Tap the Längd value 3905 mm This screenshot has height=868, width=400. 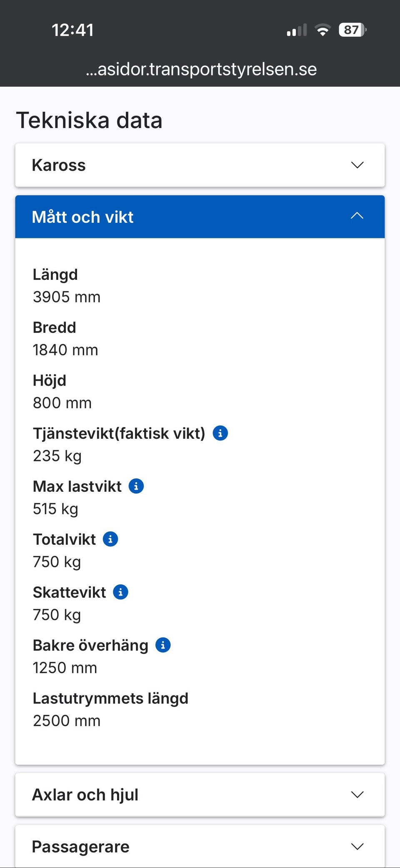pos(67,297)
